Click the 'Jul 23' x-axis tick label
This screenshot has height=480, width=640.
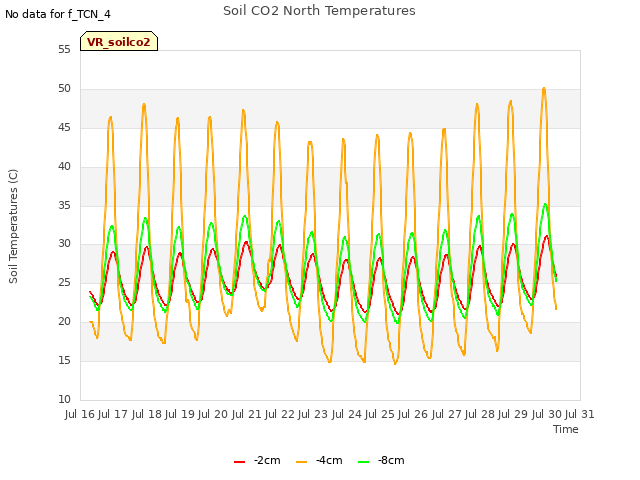313,414
